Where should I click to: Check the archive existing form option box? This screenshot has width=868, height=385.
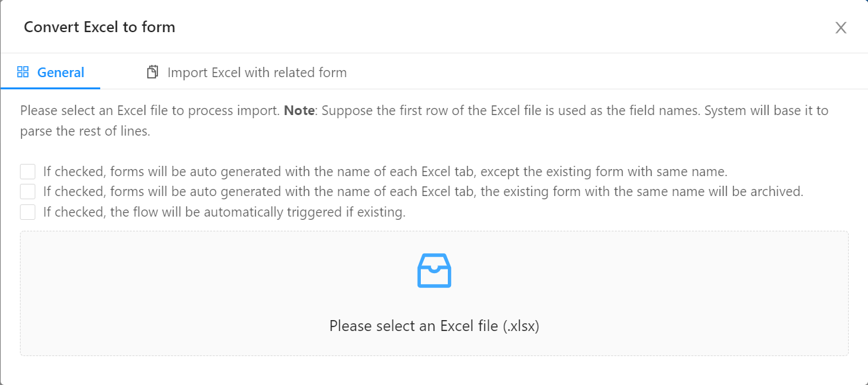28,192
